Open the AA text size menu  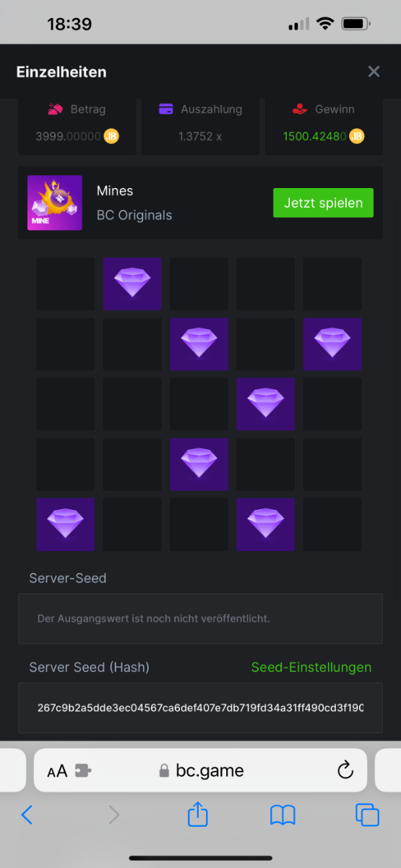pyautogui.click(x=57, y=771)
